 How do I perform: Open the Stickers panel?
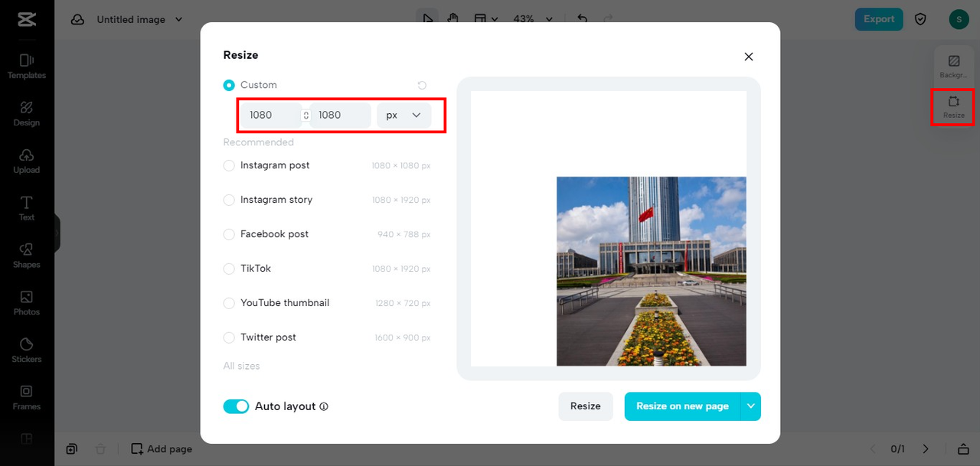click(27, 350)
